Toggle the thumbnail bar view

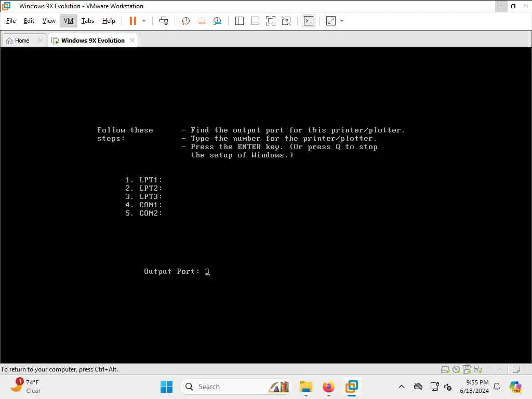[255, 21]
